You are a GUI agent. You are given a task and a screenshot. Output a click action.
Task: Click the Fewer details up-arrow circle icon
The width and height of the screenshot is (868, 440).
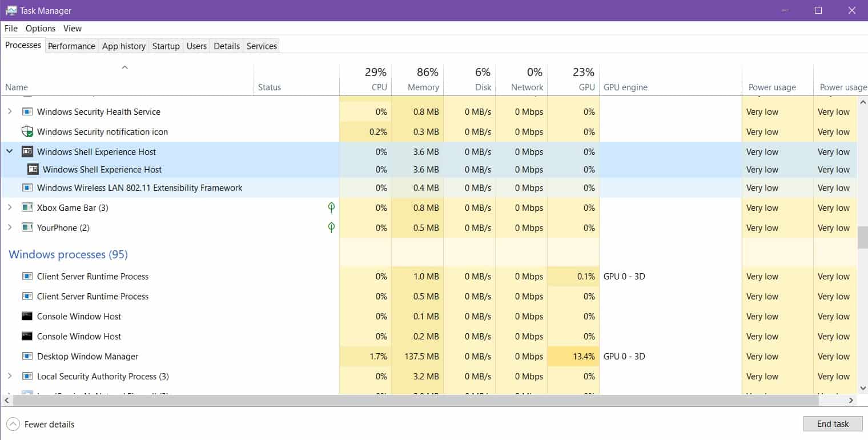[13, 424]
